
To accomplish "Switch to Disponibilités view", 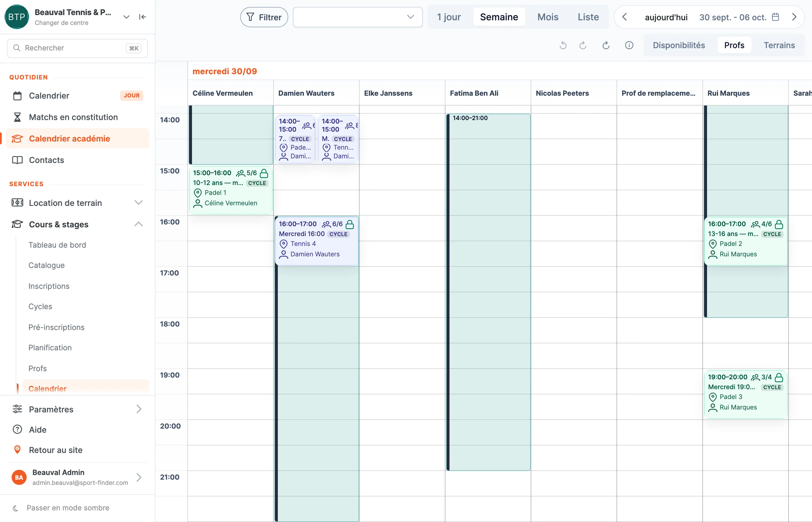I will (679, 45).
